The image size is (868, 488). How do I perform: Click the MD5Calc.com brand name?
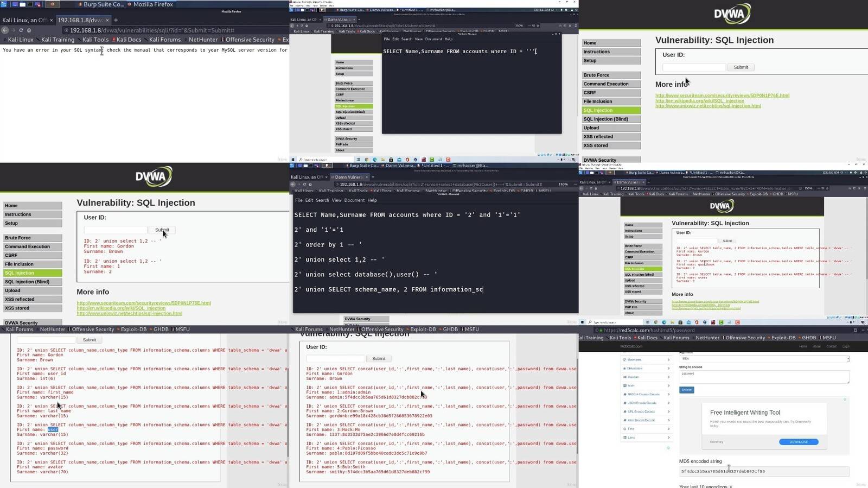point(631,346)
